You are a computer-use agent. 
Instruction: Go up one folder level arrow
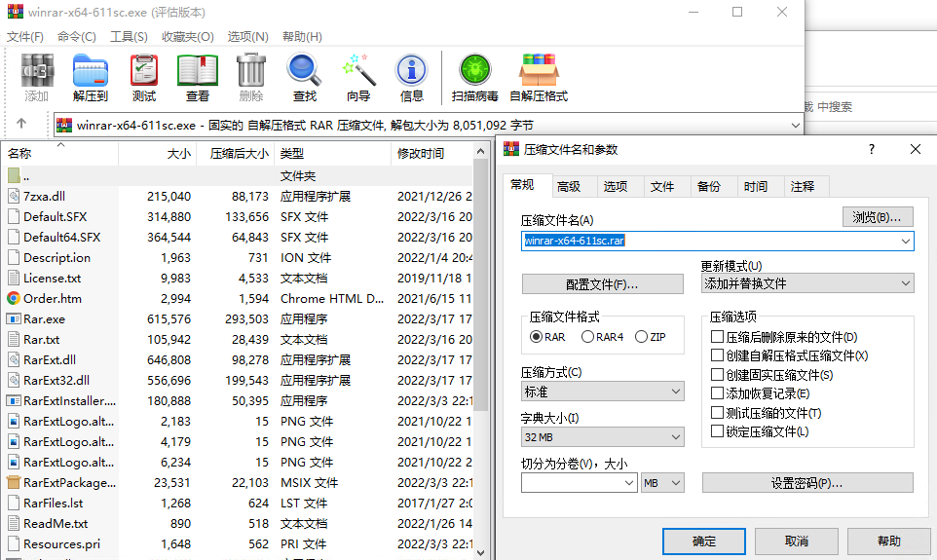(21, 123)
